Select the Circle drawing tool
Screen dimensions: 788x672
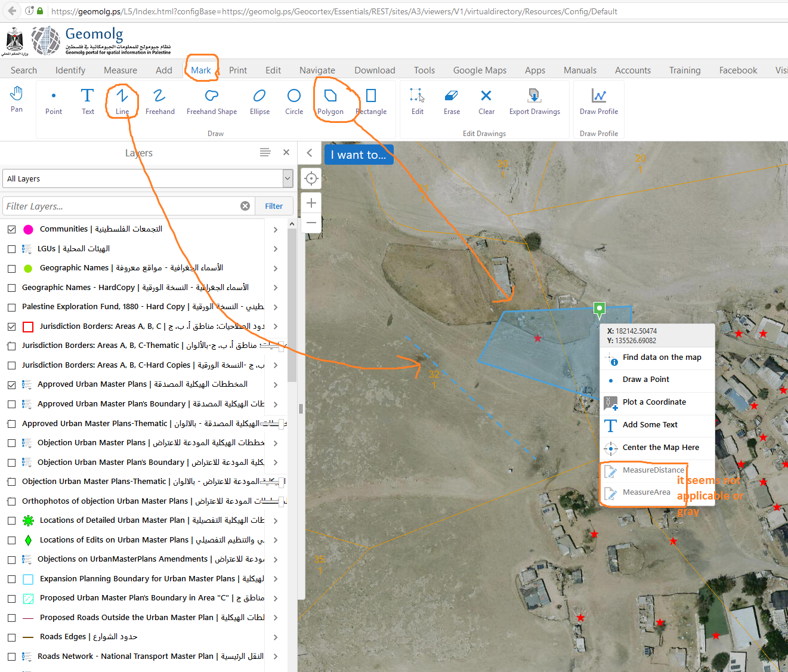point(294,101)
